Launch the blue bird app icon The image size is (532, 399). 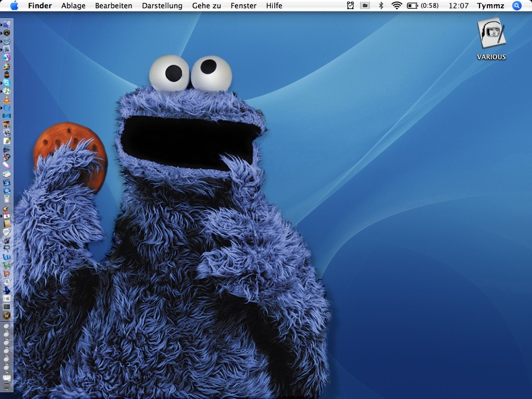(7, 290)
